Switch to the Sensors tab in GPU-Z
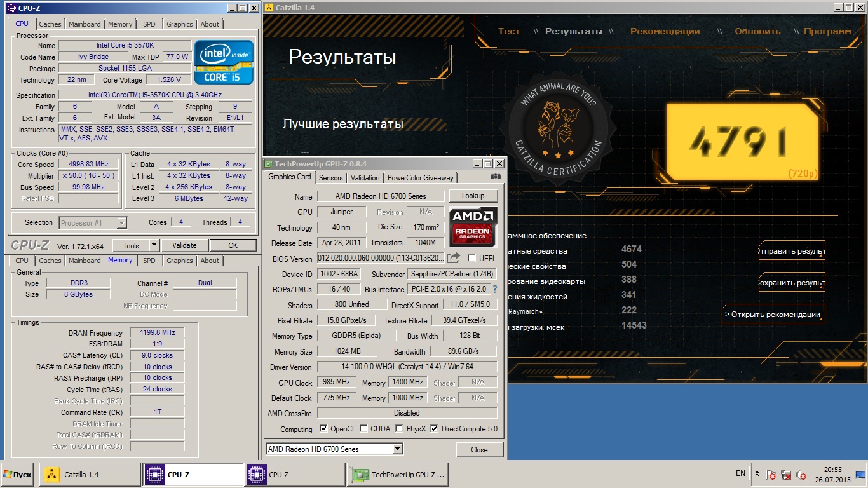 pos(330,178)
